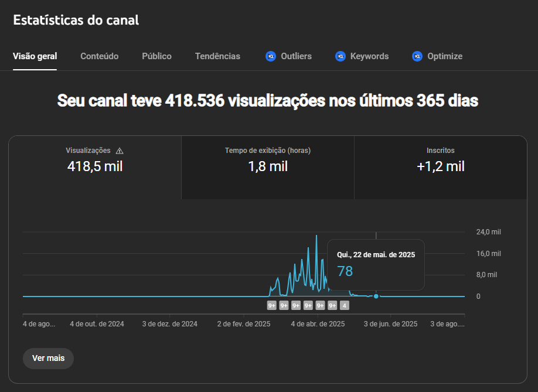
Task: Open the Optimize tab
Action: pyautogui.click(x=437, y=56)
